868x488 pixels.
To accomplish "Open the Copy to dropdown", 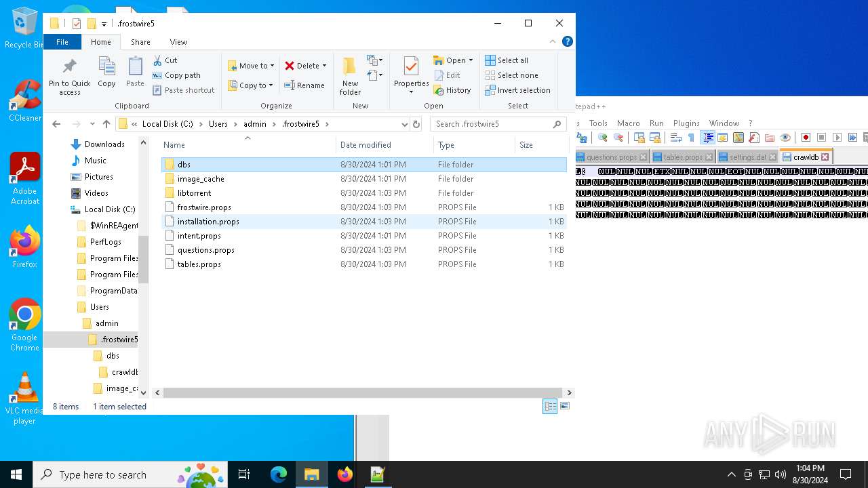I will coord(250,85).
